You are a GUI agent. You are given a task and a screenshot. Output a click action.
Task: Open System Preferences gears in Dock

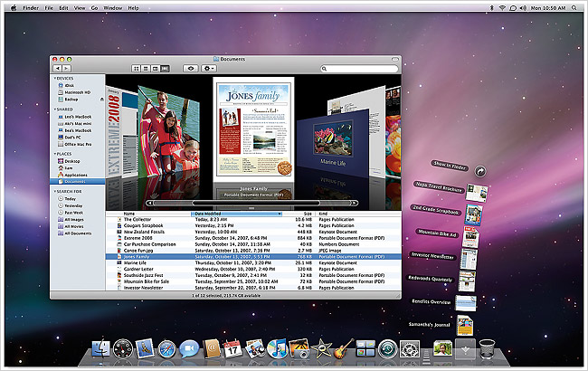pos(410,348)
